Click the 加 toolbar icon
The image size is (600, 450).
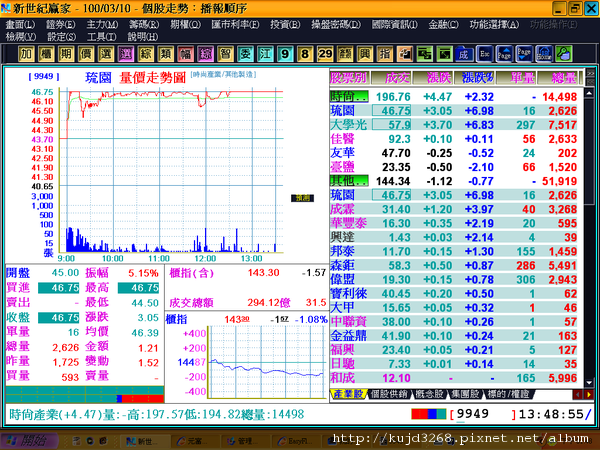(26, 54)
